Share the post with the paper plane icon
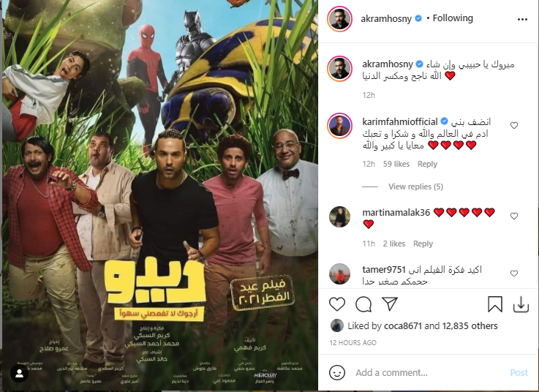This screenshot has width=539, height=392. click(390, 304)
